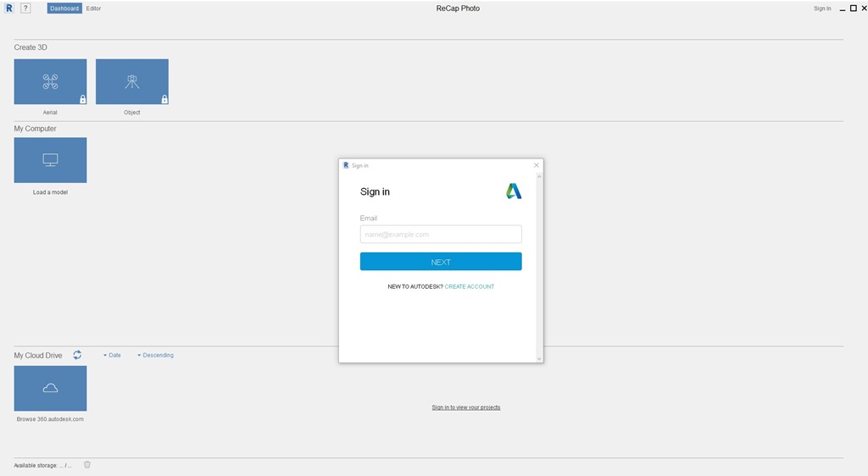Switch to the Editor tab
The width and height of the screenshot is (868, 476).
click(x=93, y=8)
